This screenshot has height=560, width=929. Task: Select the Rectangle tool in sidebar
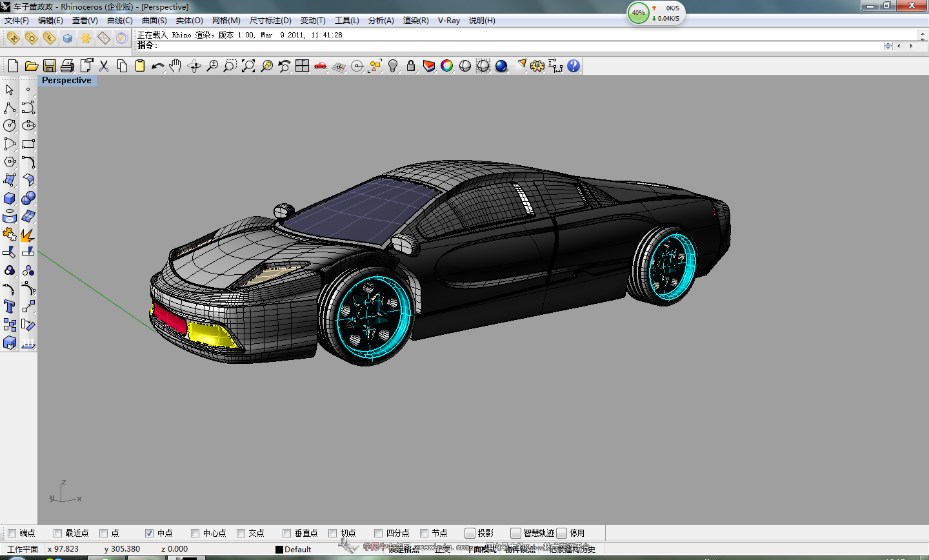click(x=28, y=144)
